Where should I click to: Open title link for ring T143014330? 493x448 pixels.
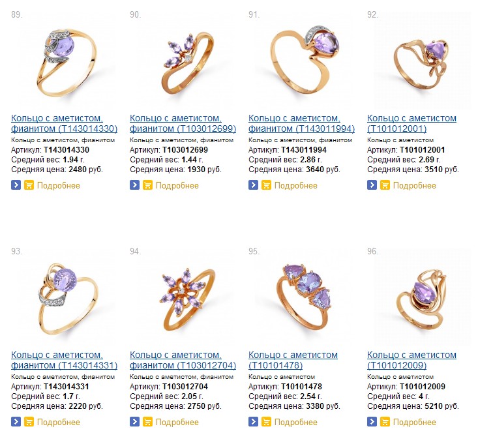coord(64,123)
